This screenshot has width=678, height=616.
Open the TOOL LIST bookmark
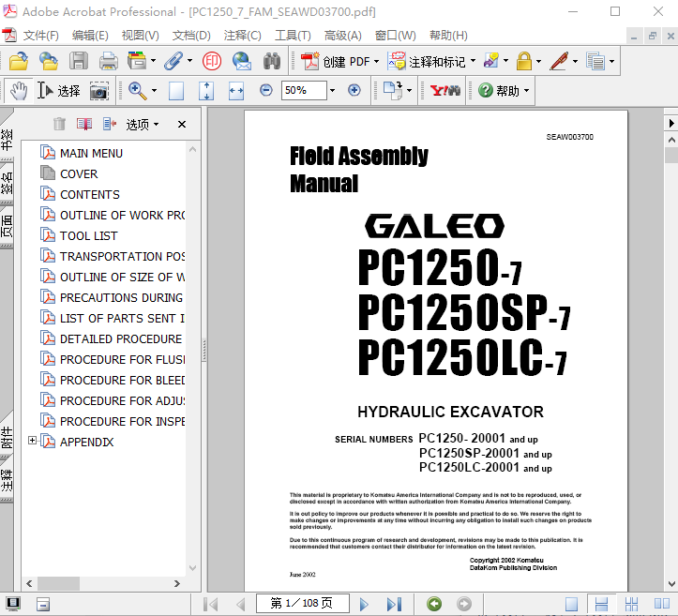tap(89, 236)
